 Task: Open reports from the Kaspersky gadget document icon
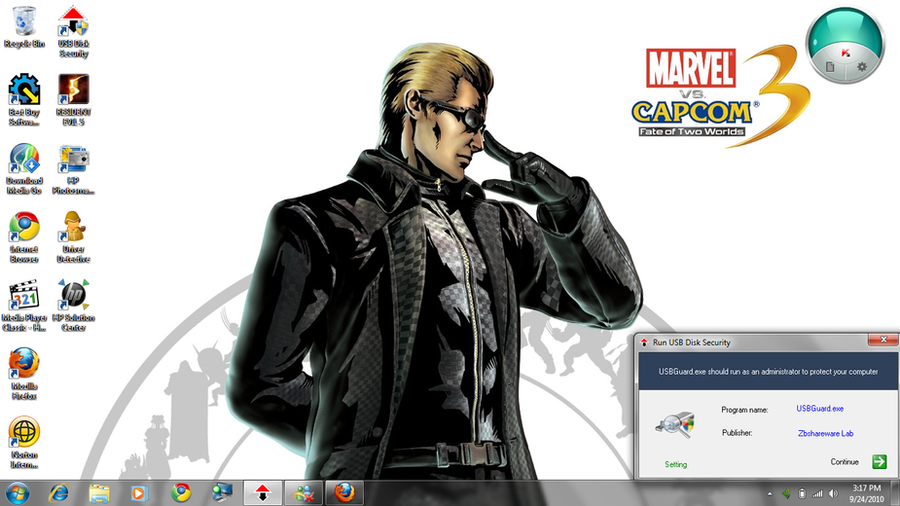coord(830,67)
